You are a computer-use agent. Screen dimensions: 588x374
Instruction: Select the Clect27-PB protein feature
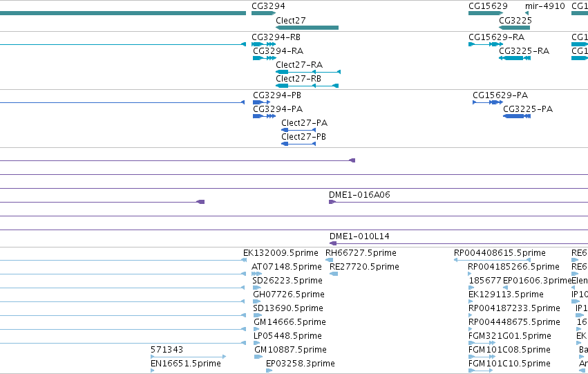[298, 144]
